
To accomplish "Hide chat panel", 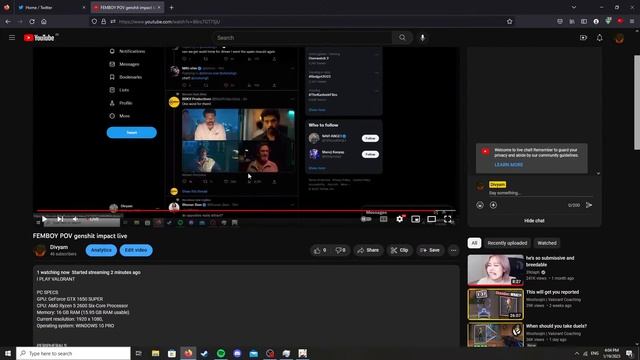I will point(534,220).
